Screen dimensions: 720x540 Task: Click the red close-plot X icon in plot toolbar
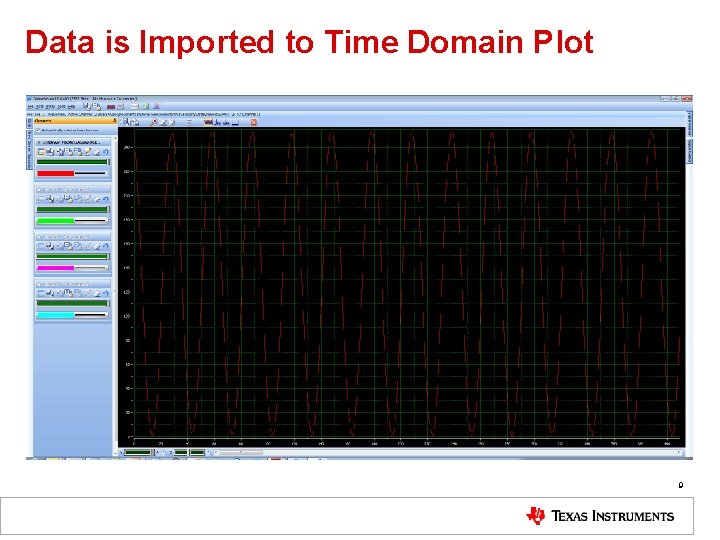tap(253, 122)
